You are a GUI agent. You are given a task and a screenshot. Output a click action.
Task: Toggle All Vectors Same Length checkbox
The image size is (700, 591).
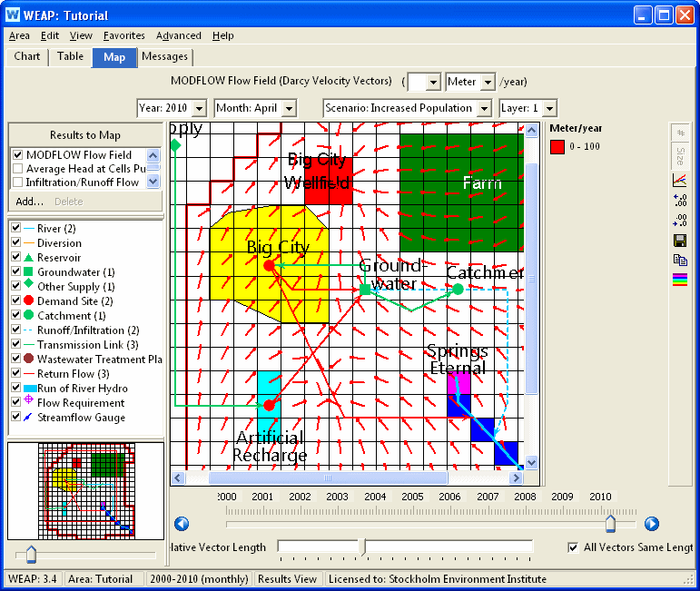coord(573,547)
